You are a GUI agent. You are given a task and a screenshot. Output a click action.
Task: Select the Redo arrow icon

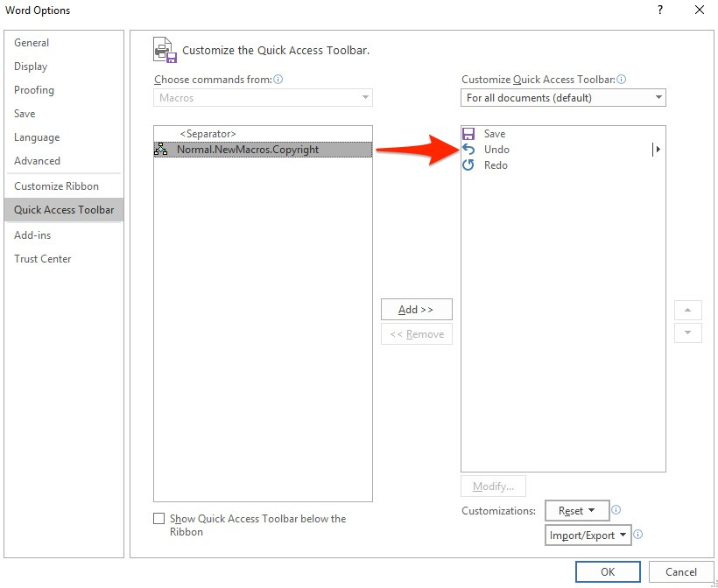coord(468,165)
